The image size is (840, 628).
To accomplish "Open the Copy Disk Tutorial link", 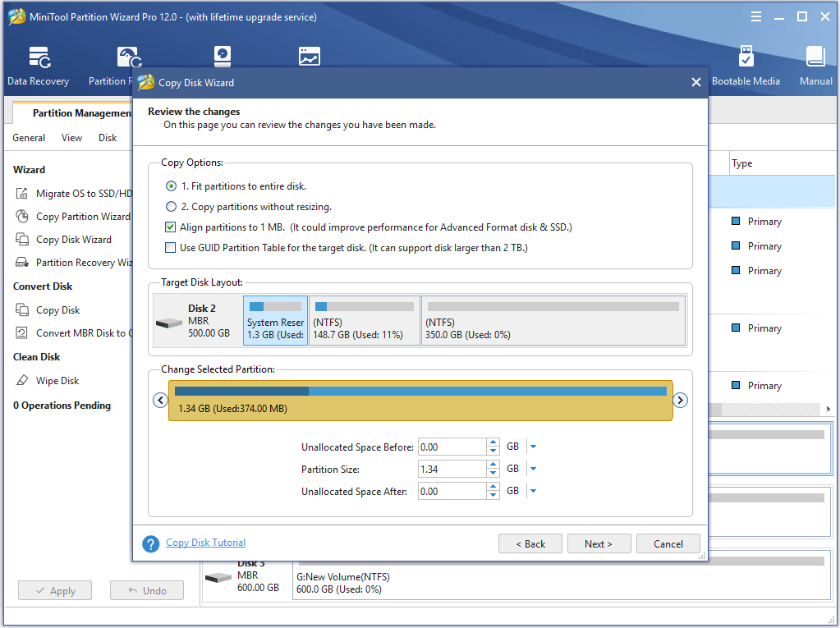I will tap(205, 543).
